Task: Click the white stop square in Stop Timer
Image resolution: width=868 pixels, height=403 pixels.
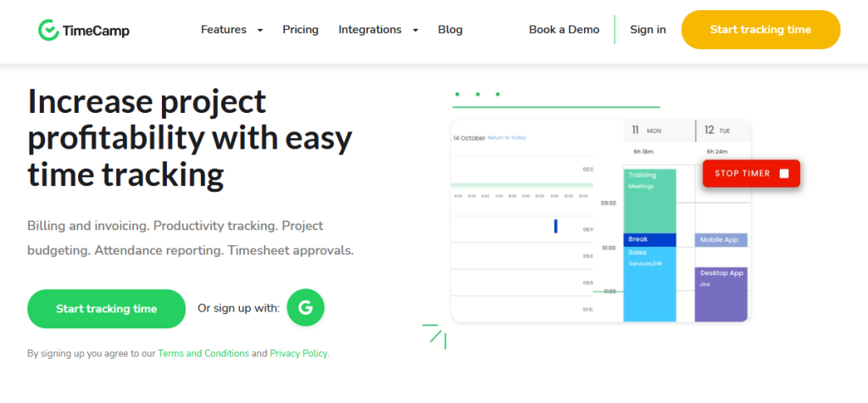Action: click(784, 174)
